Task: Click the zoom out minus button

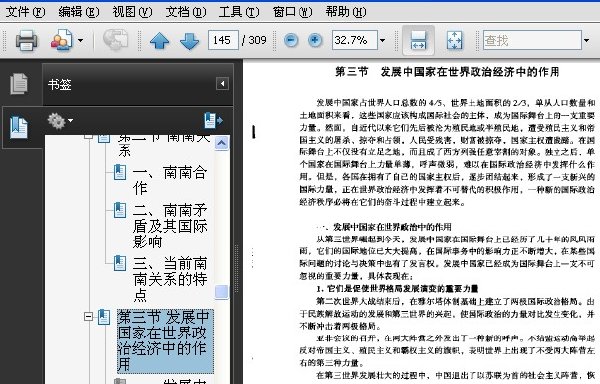Action: click(291, 40)
